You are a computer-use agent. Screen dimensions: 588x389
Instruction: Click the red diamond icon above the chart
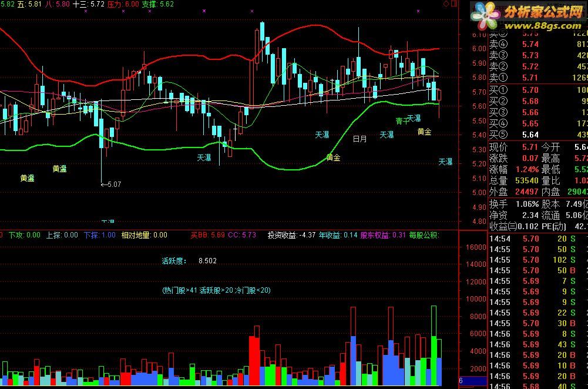(446, 4)
